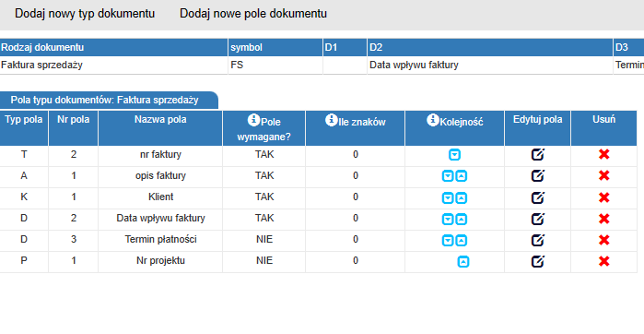Move Termin płatności field up

click(x=462, y=240)
